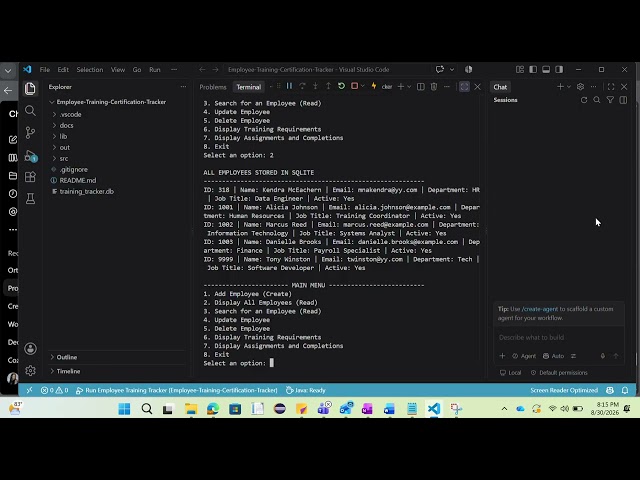This screenshot has height=480, width=640.
Task: Restart the debug session
Action: point(341,86)
